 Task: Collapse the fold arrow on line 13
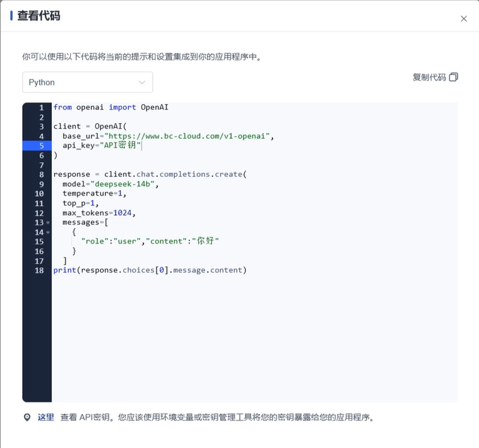(x=48, y=223)
